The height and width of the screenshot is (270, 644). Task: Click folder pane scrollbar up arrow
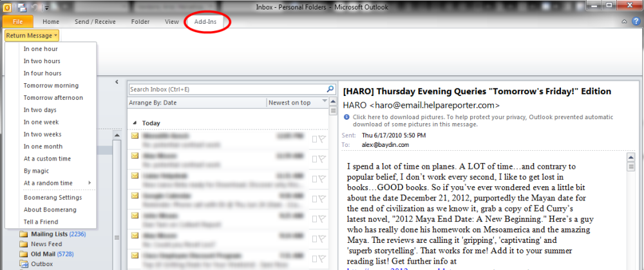point(117,135)
